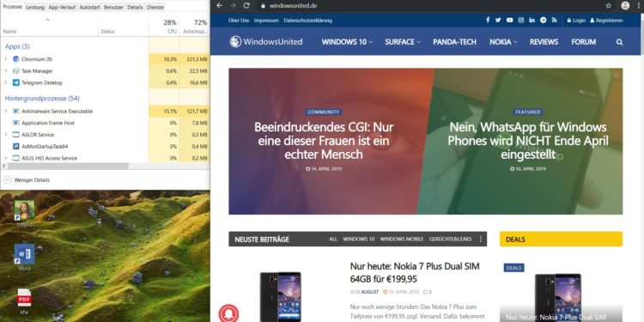Click the WindowsUnited logo
644x322 pixels.
[x=266, y=41]
